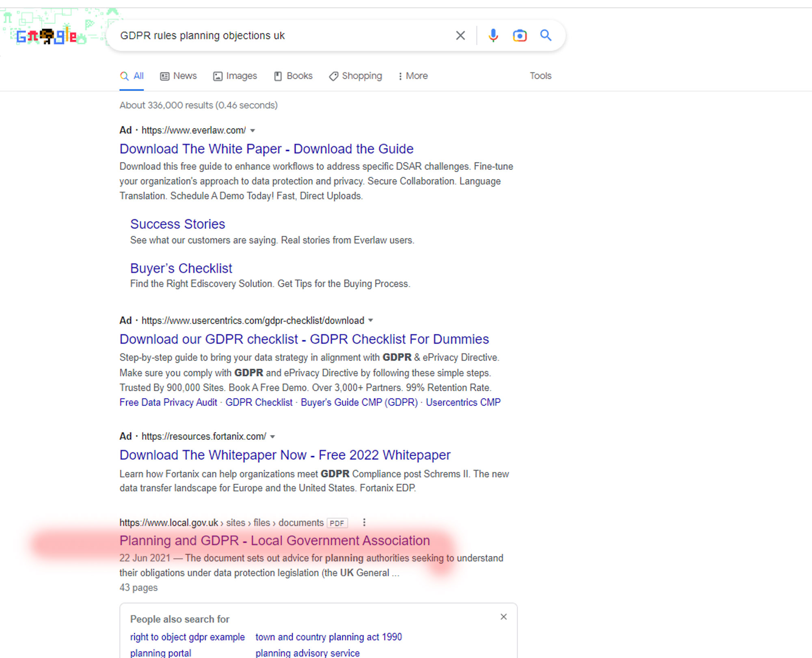Screen dimensions: 812x658
Task: Open the More search categories menu
Action: pyautogui.click(x=413, y=76)
